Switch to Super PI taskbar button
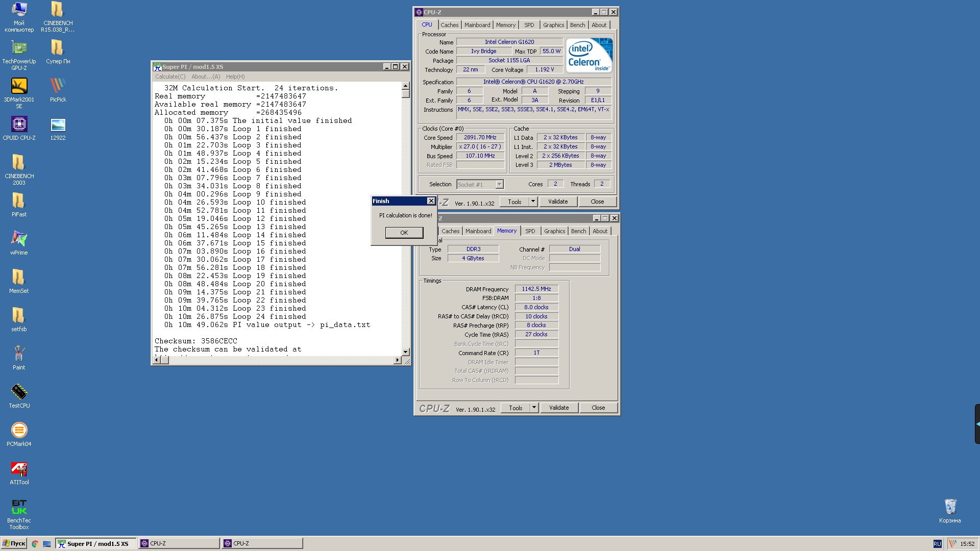This screenshot has width=980, height=551. click(96, 544)
